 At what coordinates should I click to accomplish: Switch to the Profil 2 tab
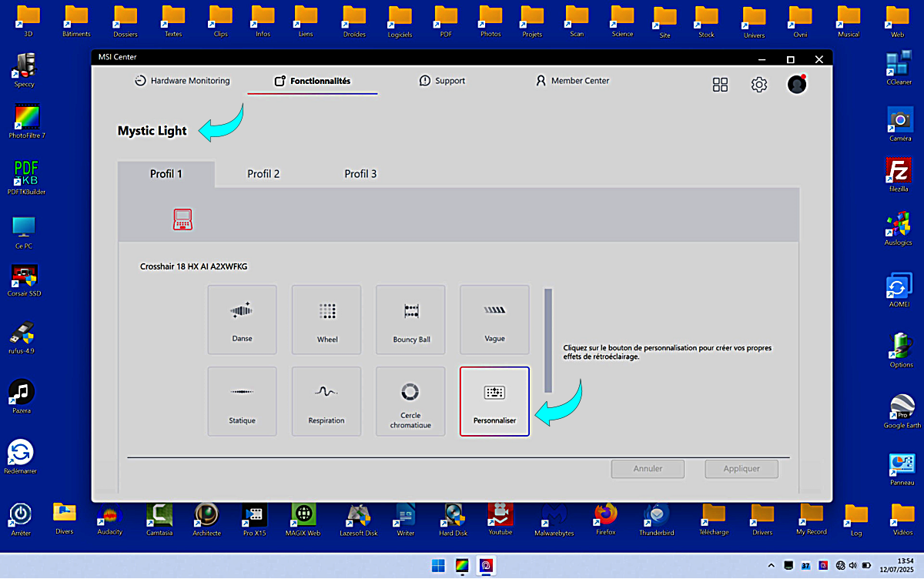click(x=263, y=174)
